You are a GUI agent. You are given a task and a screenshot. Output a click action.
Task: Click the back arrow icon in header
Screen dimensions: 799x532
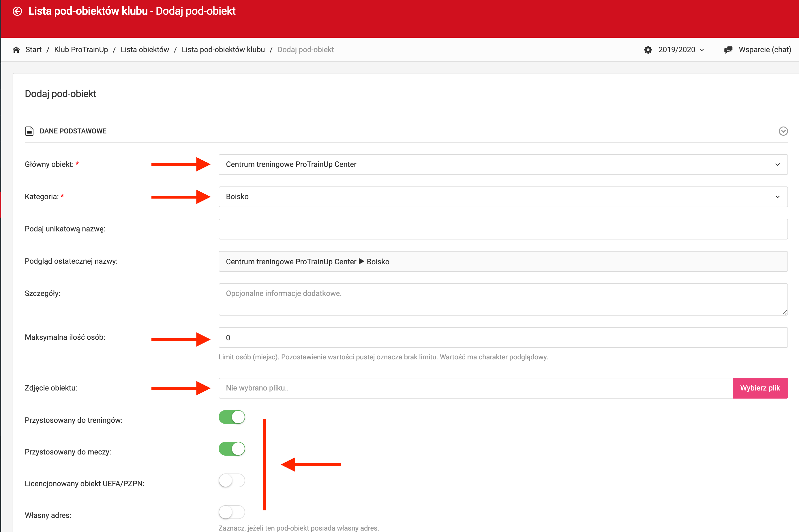(x=17, y=11)
